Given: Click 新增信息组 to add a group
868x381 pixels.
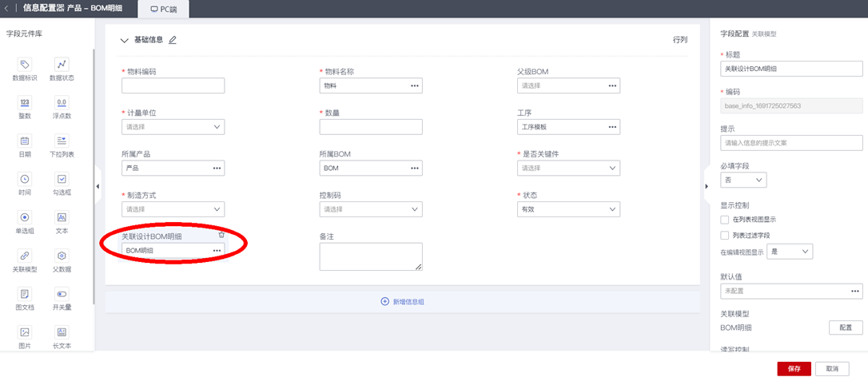Looking at the screenshot, I should click(x=402, y=302).
